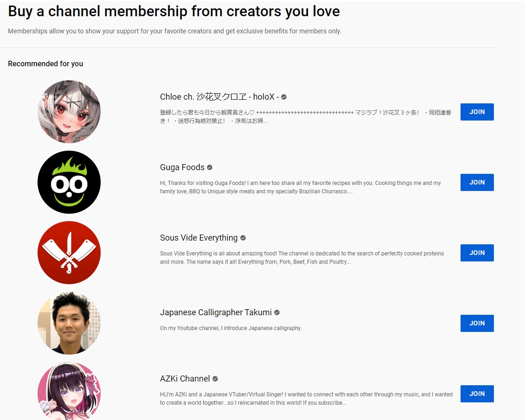The image size is (525, 420).
Task: Open Sous Vide Everything channel name
Action: (x=198, y=238)
